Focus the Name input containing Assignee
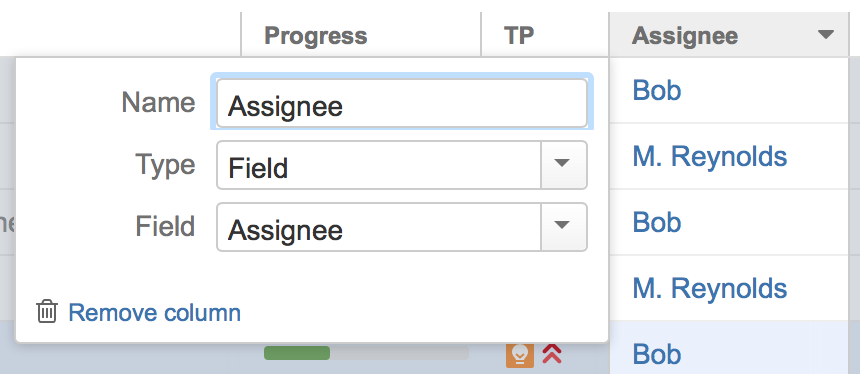The image size is (860, 374). (x=402, y=103)
